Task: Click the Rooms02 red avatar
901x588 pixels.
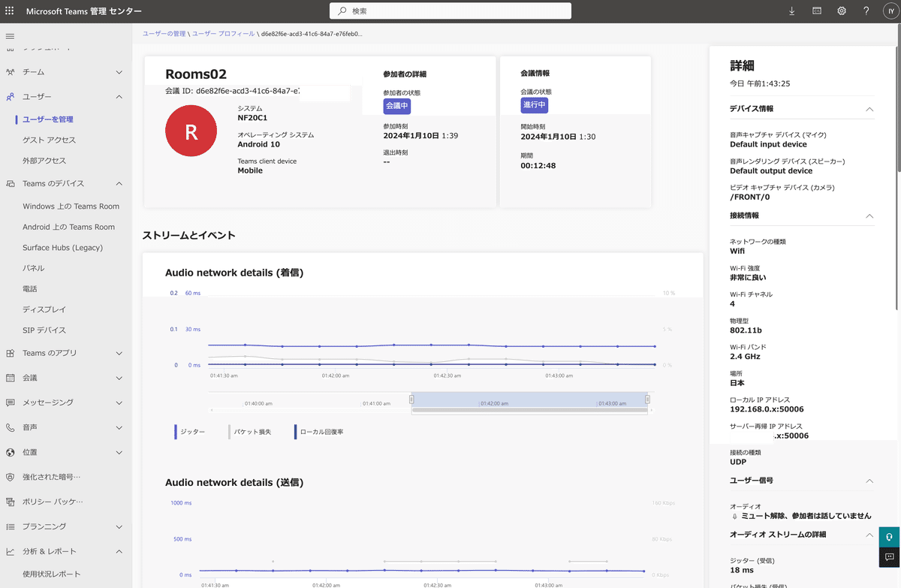Action: coord(191,131)
